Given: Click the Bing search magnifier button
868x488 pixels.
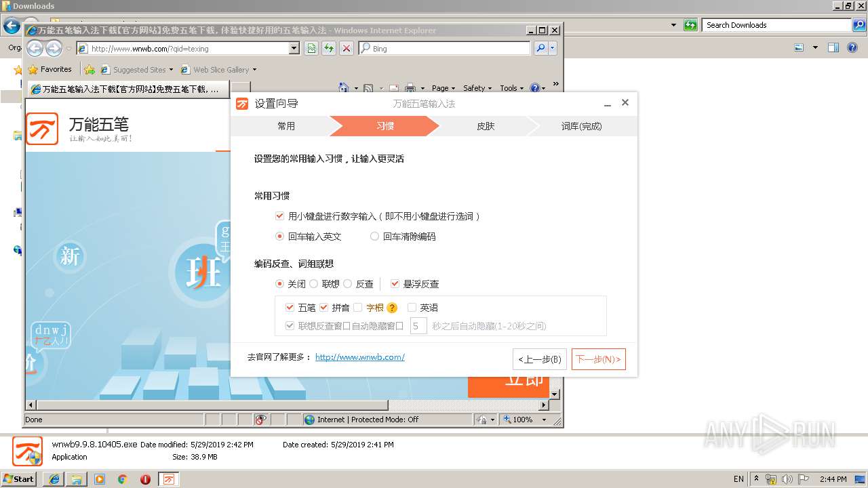Looking at the screenshot, I should (x=540, y=48).
